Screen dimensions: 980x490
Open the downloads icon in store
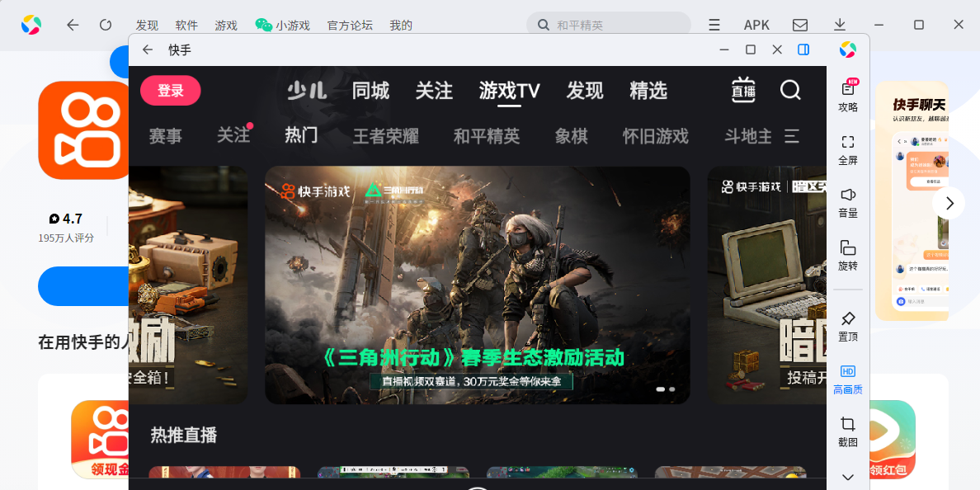(840, 25)
